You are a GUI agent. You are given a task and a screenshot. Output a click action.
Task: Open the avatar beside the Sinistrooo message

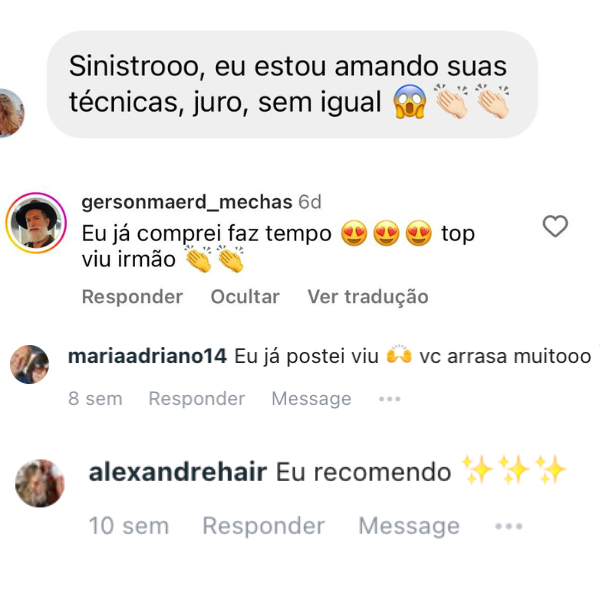[x=11, y=113]
